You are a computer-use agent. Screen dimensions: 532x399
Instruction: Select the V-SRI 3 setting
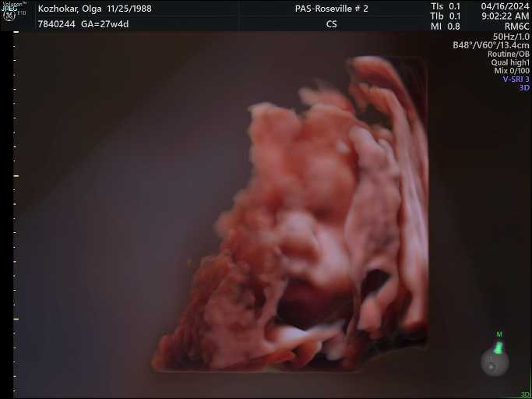(516, 79)
